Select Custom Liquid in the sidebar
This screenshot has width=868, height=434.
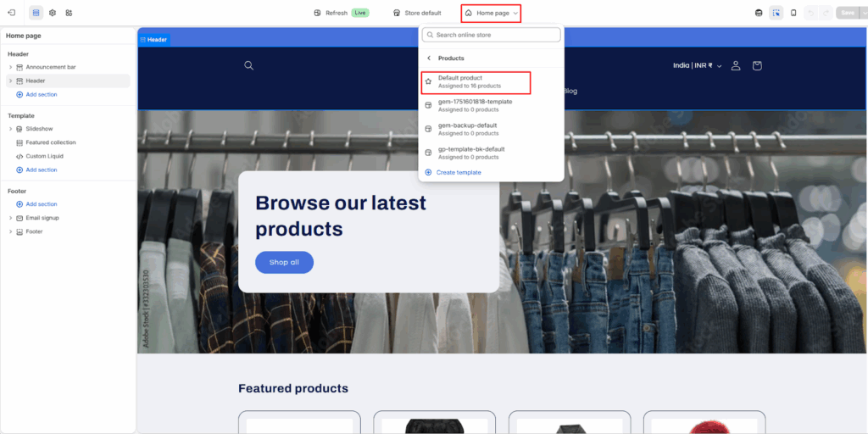point(44,156)
